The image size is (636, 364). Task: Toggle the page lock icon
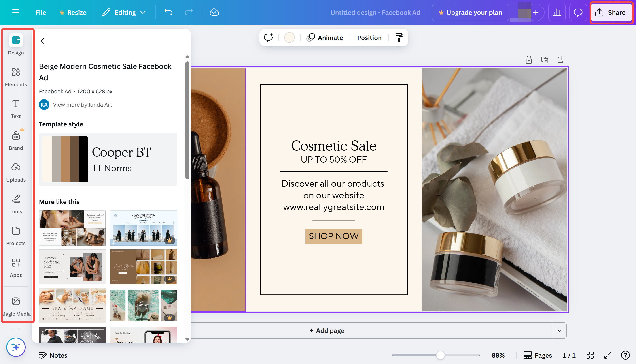529,60
